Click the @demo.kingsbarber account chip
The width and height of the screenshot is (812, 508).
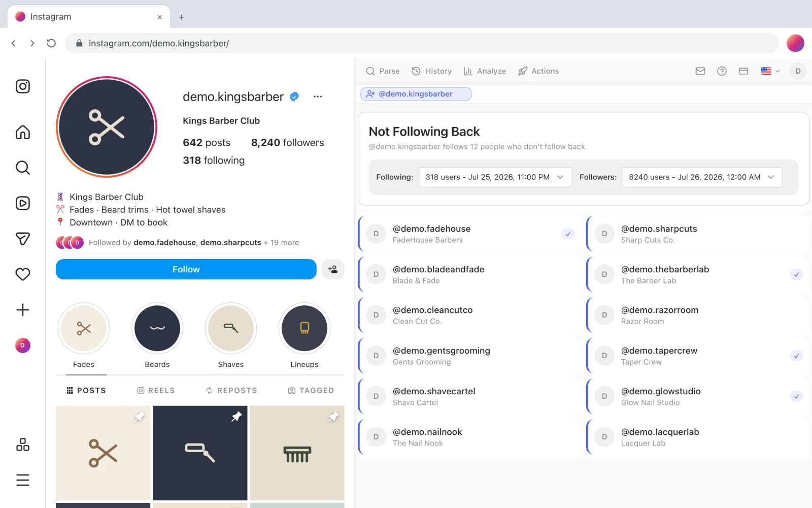[x=416, y=94]
